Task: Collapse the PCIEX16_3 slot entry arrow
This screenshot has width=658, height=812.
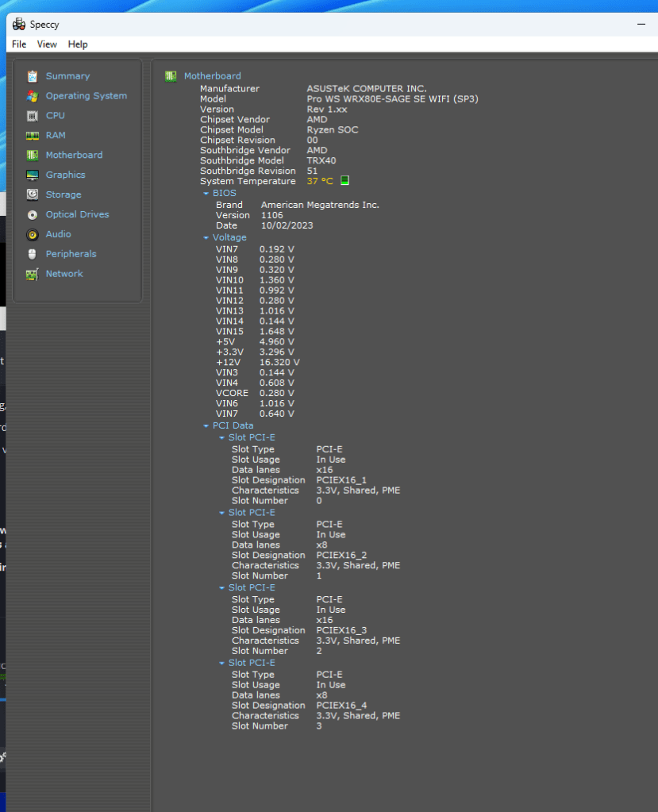Action: [221, 588]
